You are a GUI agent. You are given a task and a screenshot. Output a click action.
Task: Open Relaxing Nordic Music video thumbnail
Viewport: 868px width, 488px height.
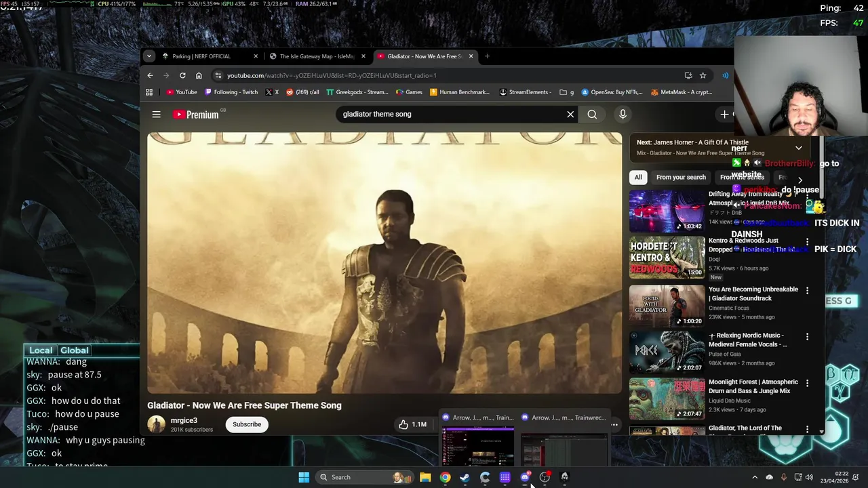(667, 353)
